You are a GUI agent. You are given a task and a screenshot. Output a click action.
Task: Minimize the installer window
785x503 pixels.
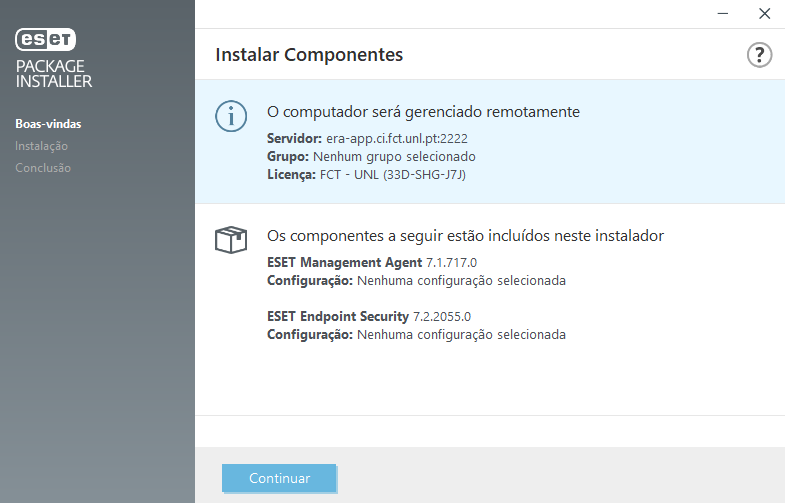722,14
